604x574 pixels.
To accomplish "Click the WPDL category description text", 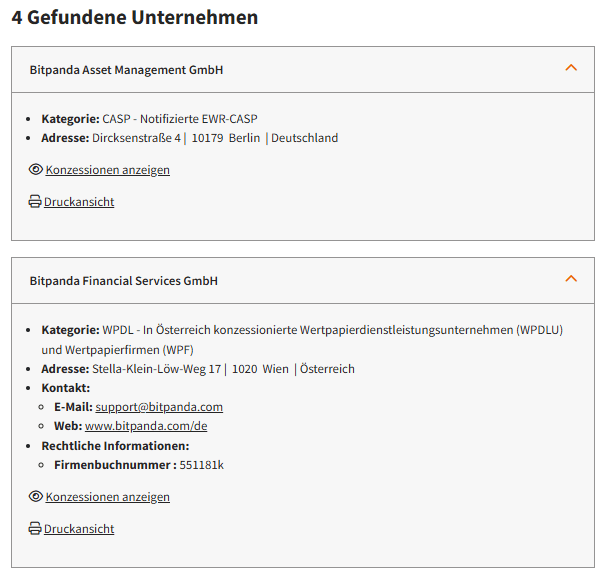I will pyautogui.click(x=302, y=340).
